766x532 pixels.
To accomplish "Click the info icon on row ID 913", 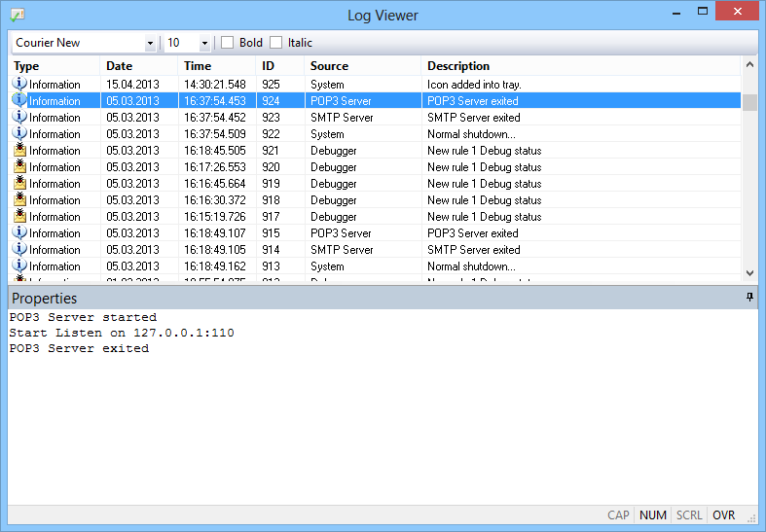I will tap(19, 266).
